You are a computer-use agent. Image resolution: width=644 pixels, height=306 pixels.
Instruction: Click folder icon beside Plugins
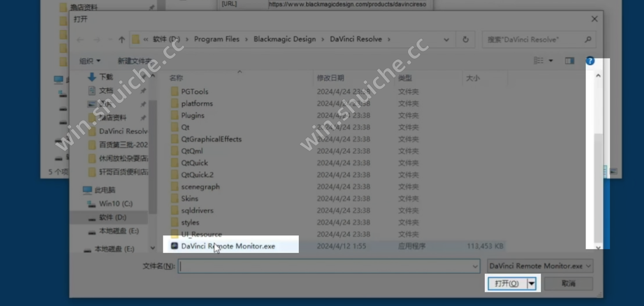(x=174, y=116)
